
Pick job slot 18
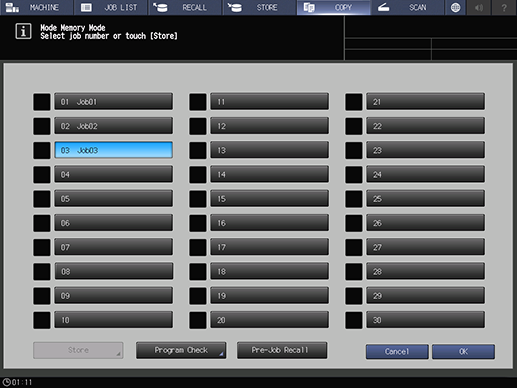click(270, 271)
